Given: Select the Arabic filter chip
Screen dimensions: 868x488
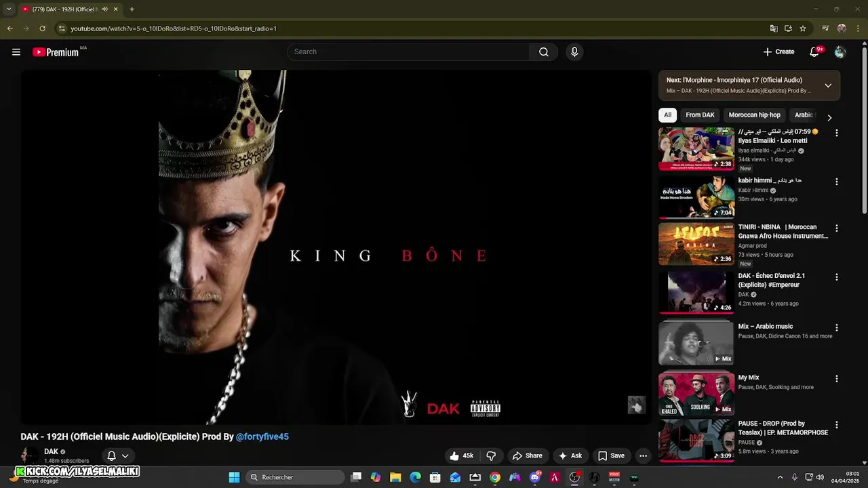Looking at the screenshot, I should point(804,115).
